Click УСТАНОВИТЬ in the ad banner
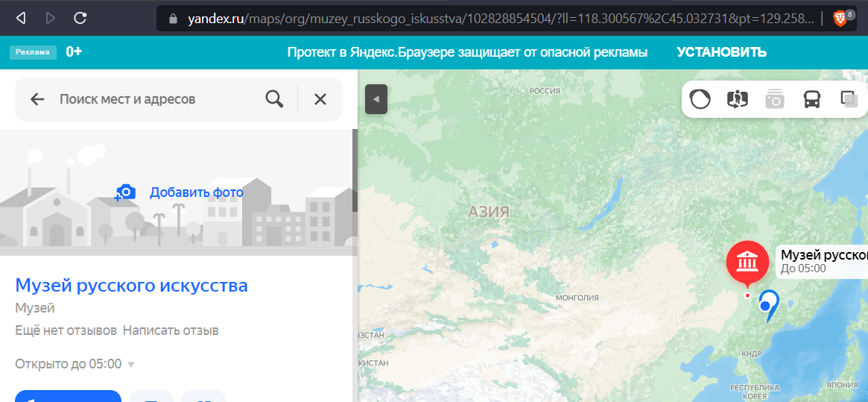 coord(721,53)
